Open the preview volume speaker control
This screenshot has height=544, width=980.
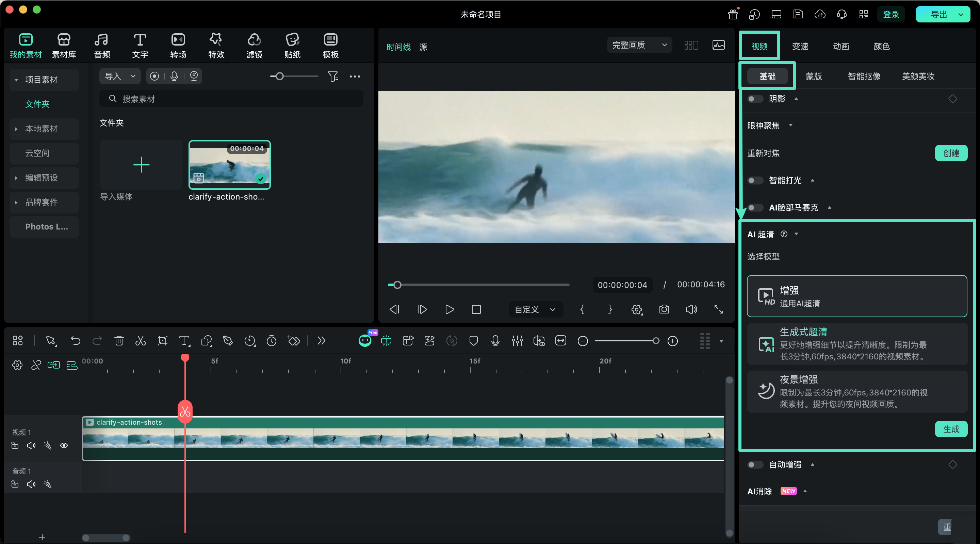point(691,309)
